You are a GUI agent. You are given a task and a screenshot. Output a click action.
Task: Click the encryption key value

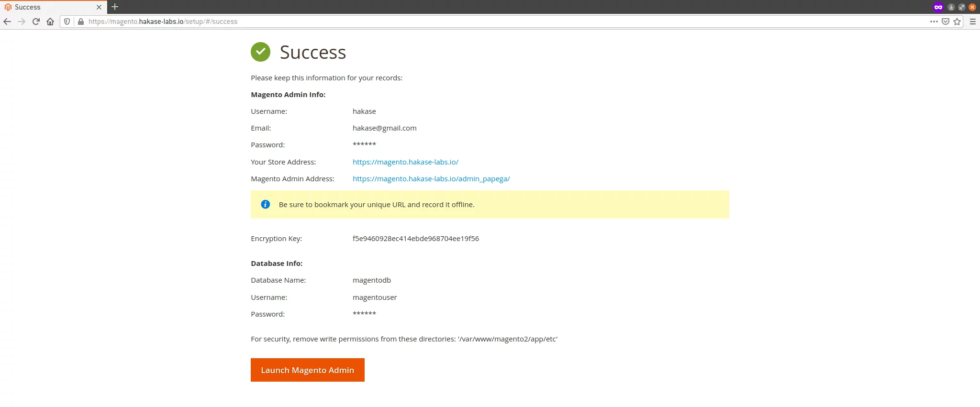point(416,239)
